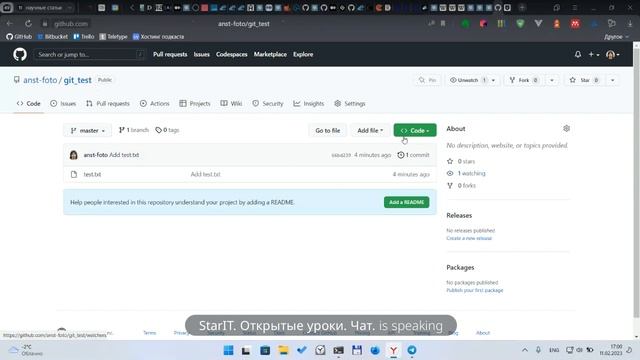Open Marketplace in top navigation
640x360 pixels.
click(x=270, y=54)
